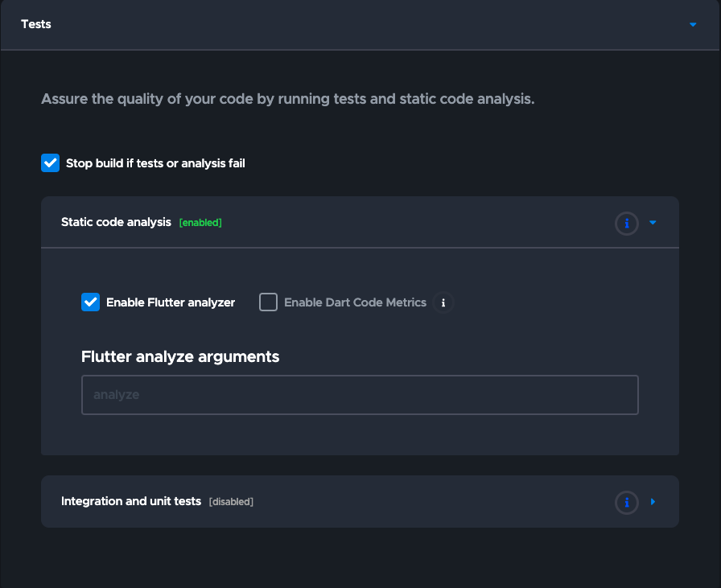Show info for Integration and unit tests
The height and width of the screenshot is (588, 721).
(627, 502)
